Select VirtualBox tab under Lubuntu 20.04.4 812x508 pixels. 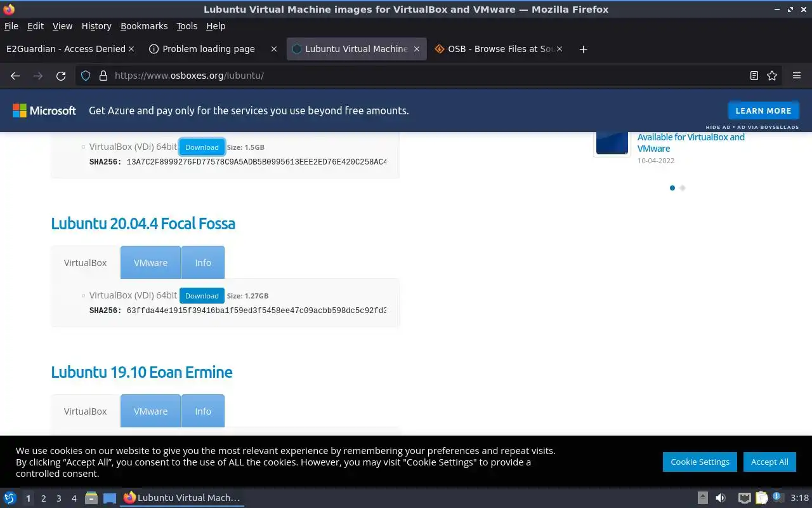click(86, 263)
